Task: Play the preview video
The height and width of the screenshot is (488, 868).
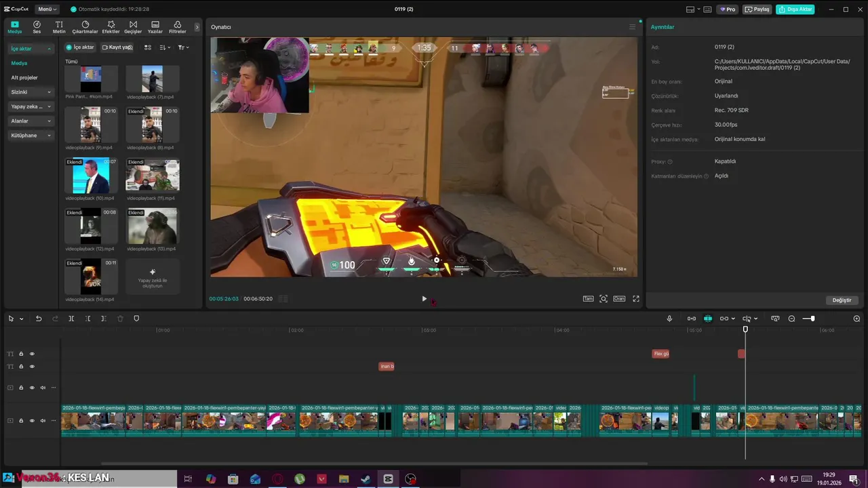Action: [425, 299]
